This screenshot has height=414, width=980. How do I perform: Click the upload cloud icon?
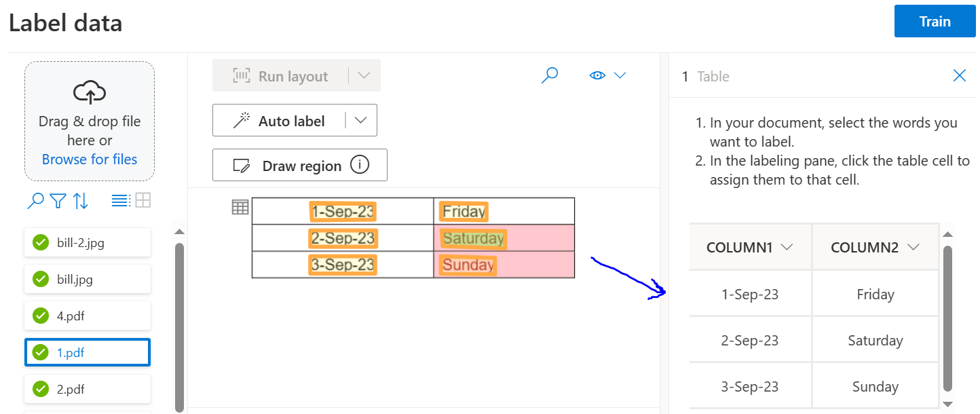tap(89, 92)
